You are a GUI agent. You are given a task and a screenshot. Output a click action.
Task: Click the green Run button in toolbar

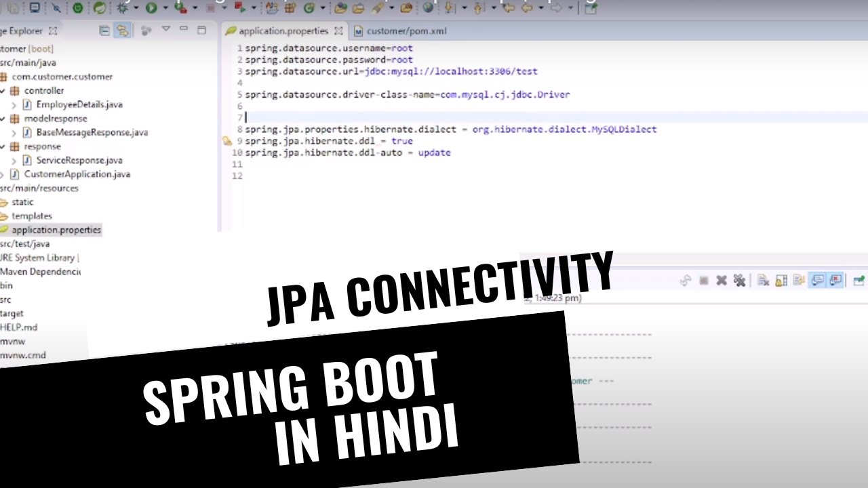coord(151,8)
